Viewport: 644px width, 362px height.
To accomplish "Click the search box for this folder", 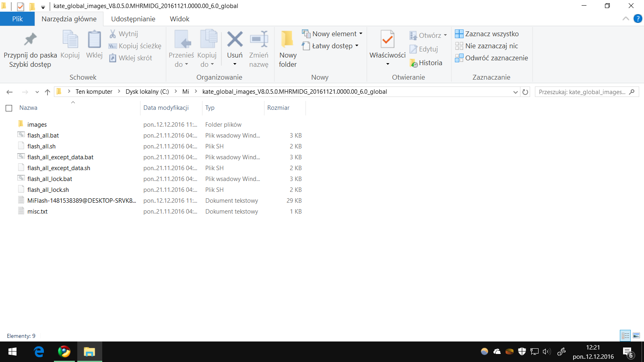I will (x=582, y=92).
